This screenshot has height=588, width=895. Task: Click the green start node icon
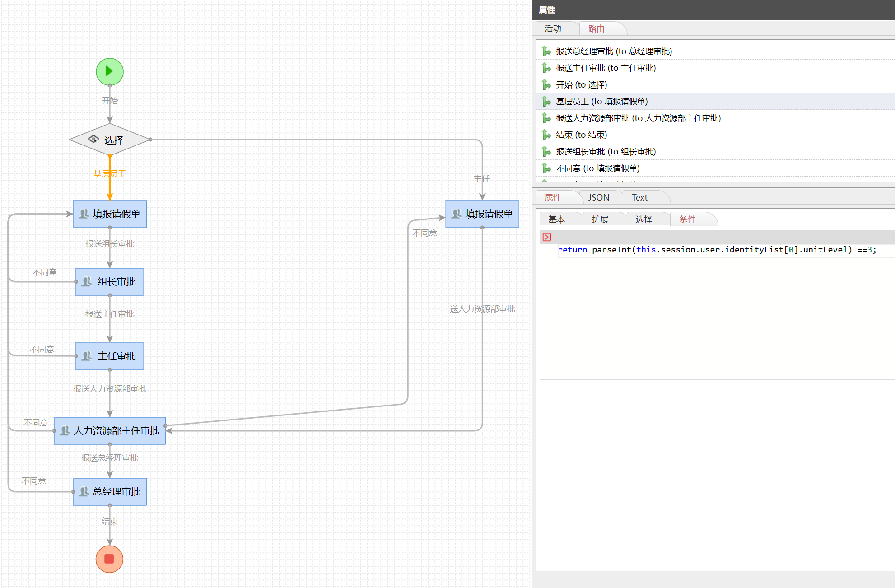click(109, 71)
